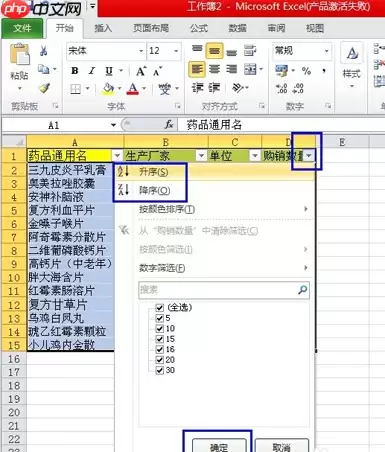Click the Cut scissors icon

point(44,51)
